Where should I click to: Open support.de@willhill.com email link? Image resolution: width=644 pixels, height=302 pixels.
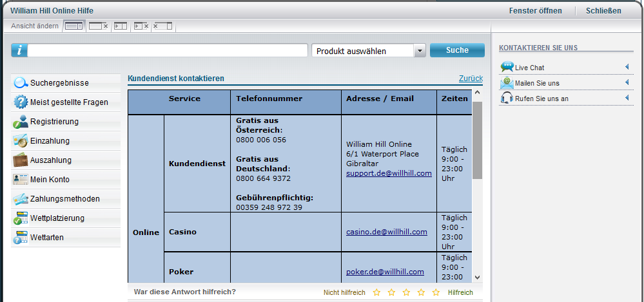(389, 173)
